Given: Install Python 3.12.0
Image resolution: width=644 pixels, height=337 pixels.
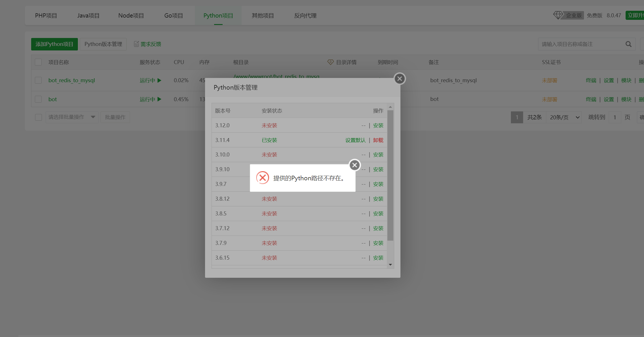Looking at the screenshot, I should click(x=378, y=125).
